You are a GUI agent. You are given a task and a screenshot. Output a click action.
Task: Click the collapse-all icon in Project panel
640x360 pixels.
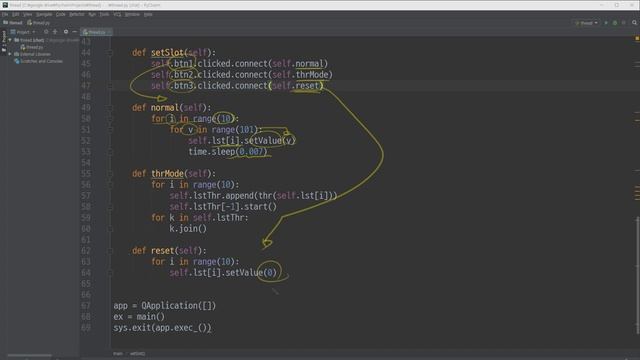[x=55, y=32]
